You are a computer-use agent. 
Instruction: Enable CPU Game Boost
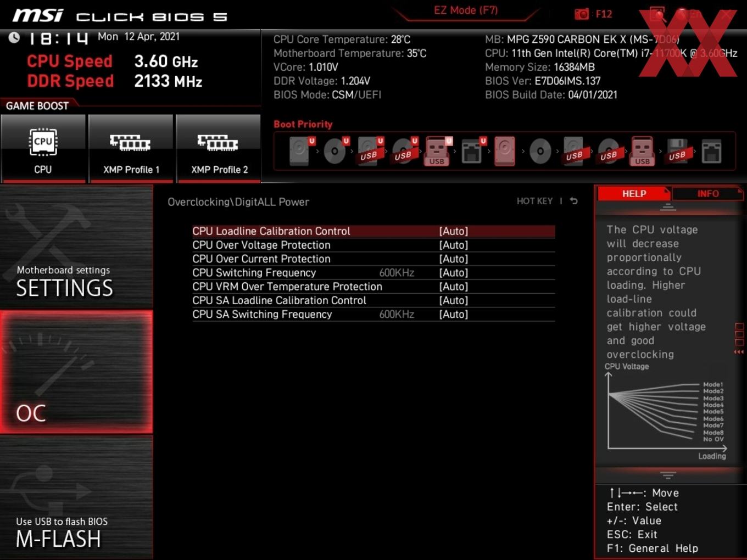point(43,148)
